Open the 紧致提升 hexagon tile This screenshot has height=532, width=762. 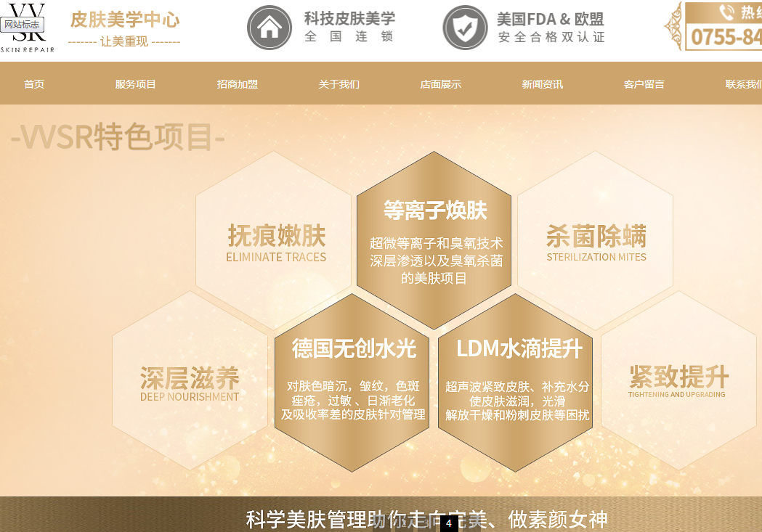677,381
